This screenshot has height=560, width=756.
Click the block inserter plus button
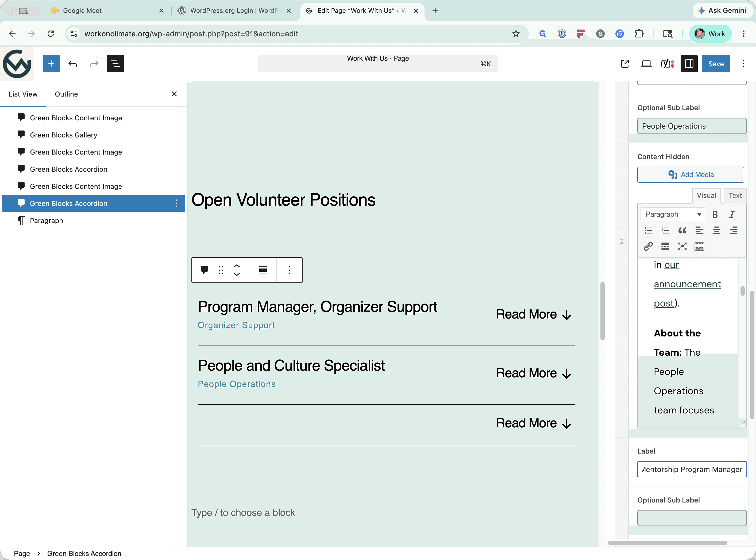51,64
